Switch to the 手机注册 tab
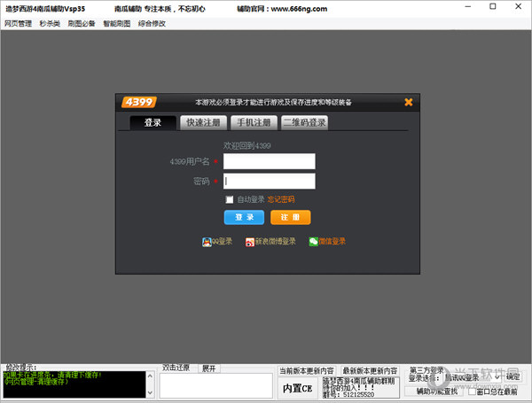The image size is (532, 403). click(254, 123)
